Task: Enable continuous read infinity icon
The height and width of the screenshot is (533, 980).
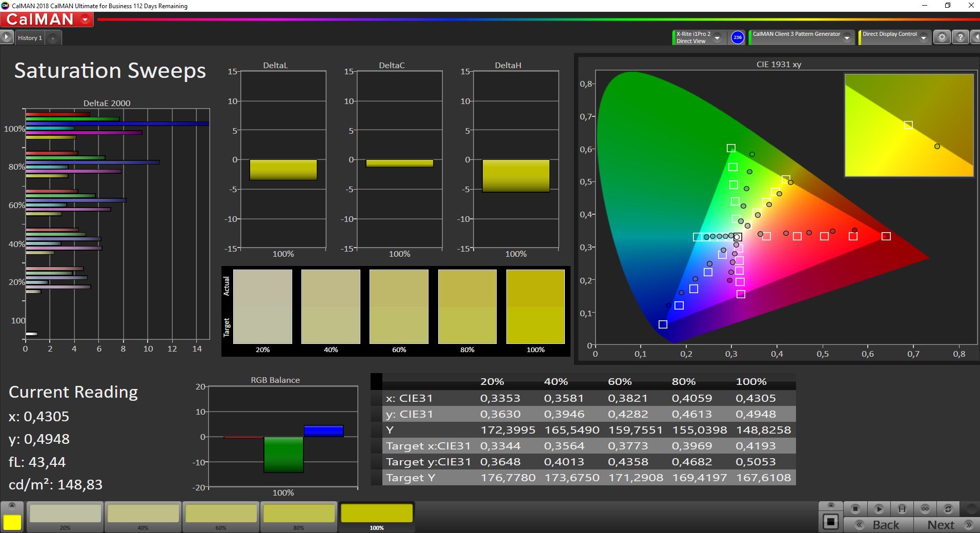Action: pos(925,509)
